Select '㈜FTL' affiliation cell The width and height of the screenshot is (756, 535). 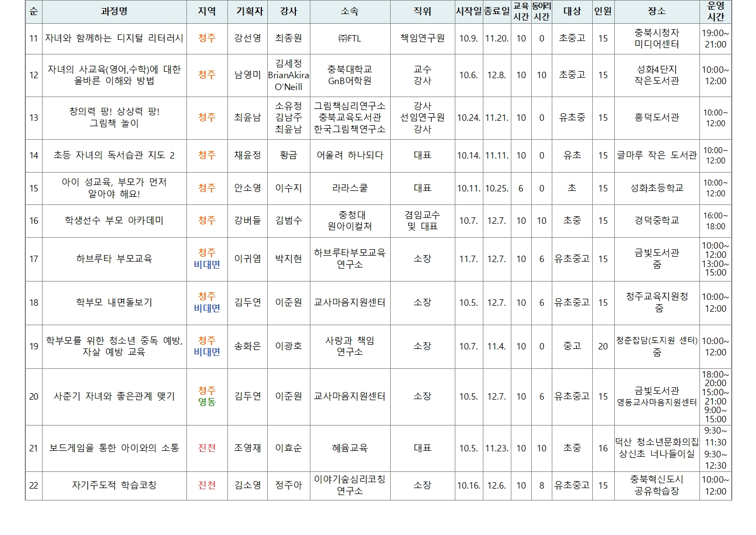[350, 38]
